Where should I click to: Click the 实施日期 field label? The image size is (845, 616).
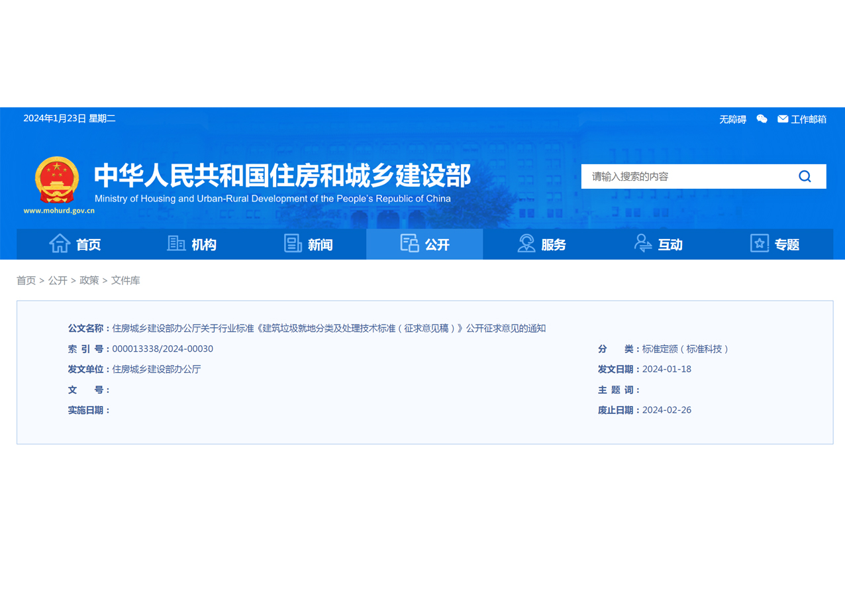pos(89,411)
